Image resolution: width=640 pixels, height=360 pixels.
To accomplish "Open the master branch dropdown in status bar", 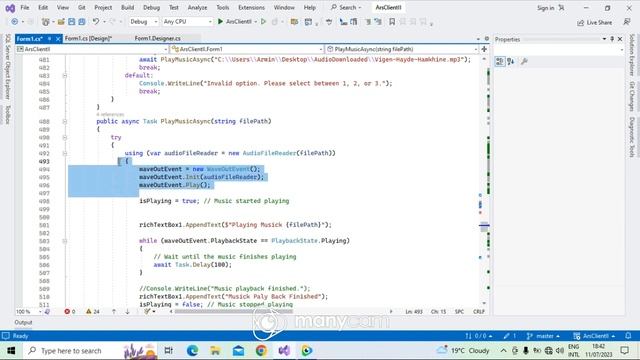I will (543, 336).
